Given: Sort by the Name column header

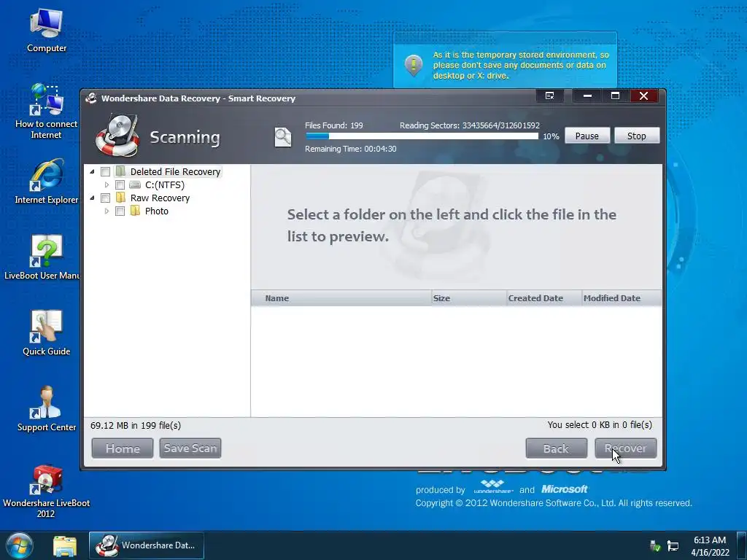Looking at the screenshot, I should [341, 298].
